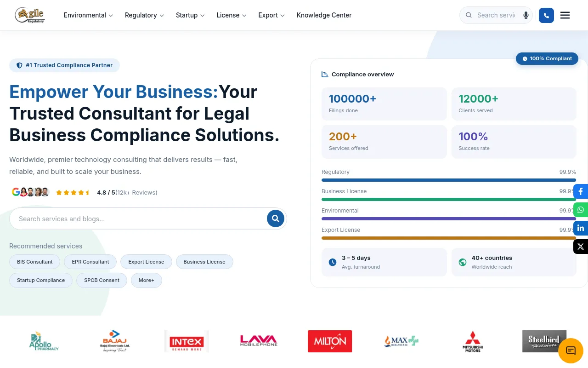Image resolution: width=588 pixels, height=368 pixels.
Task: Click the shield icon in trusted badge
Action: tap(19, 65)
